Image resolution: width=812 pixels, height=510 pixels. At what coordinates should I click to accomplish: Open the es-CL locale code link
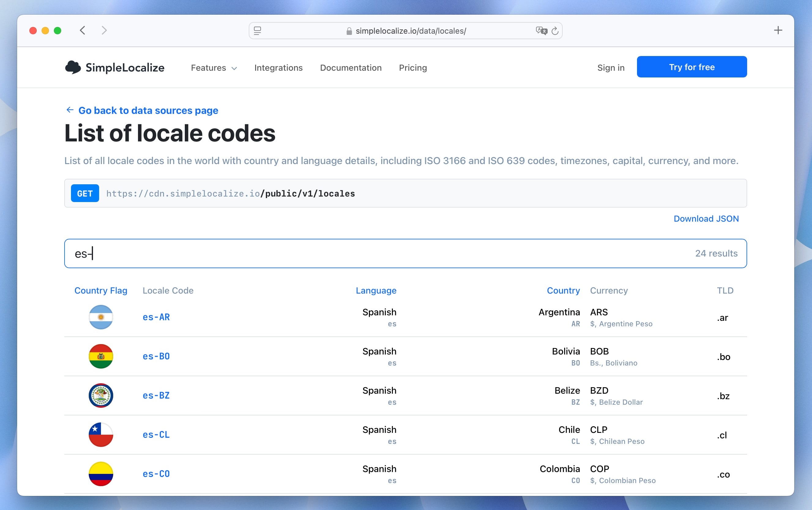(156, 434)
